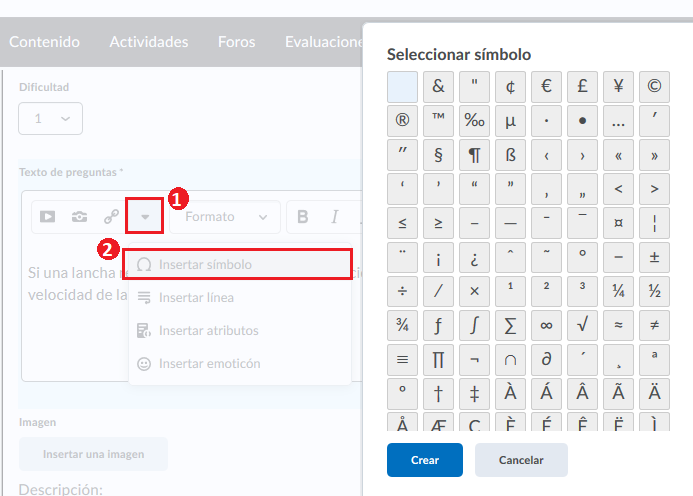The height and width of the screenshot is (496, 693).
Task: Select the infinity ∞ symbol
Action: tap(546, 324)
